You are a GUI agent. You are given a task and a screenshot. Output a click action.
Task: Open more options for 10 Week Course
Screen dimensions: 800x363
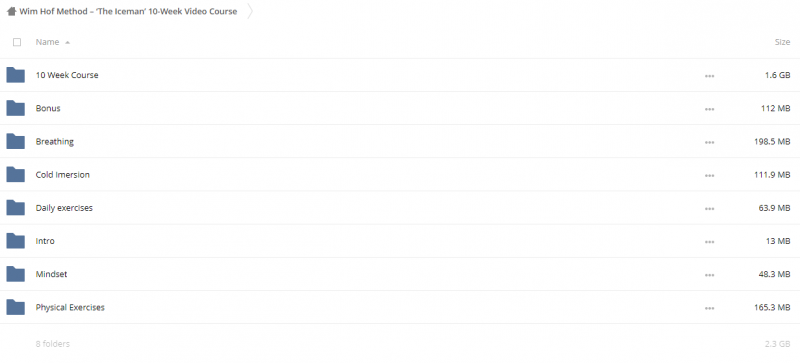[x=709, y=76]
